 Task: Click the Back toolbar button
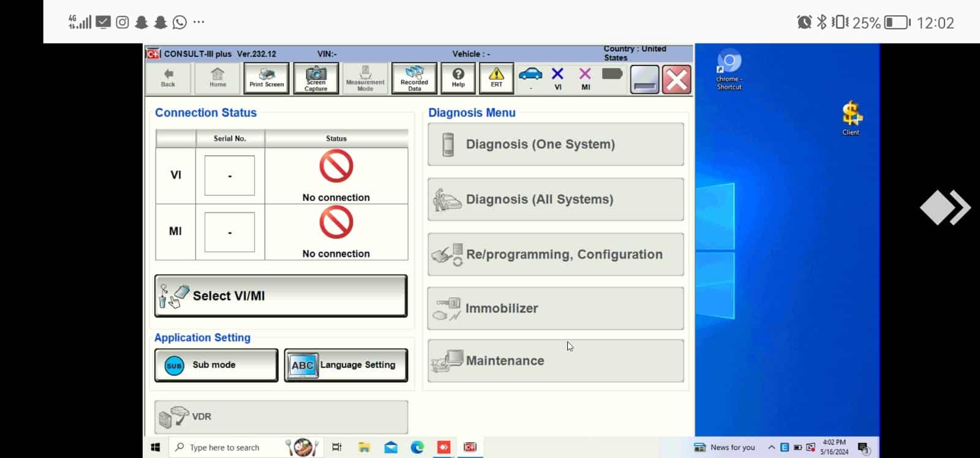(x=168, y=78)
